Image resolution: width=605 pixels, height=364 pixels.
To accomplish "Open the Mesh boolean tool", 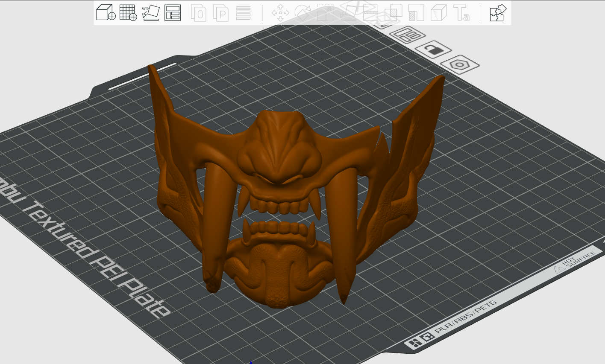I will 393,13.
